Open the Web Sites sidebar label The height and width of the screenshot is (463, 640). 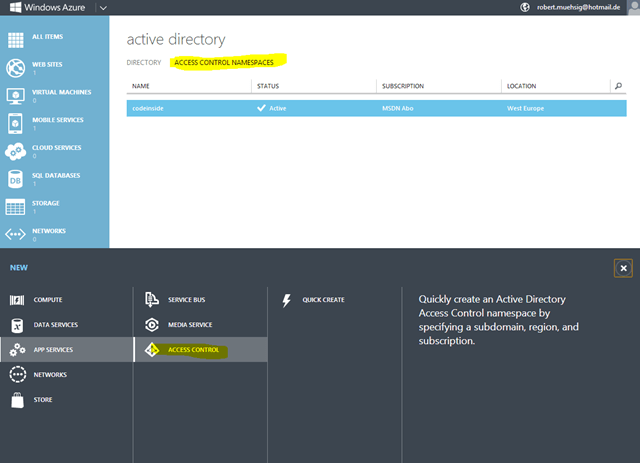47,65
